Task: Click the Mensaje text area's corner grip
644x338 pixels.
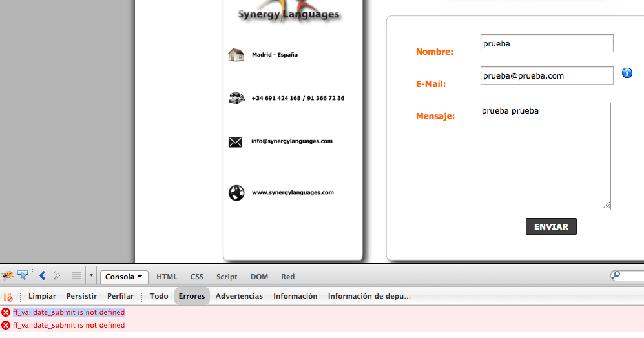Action: point(607,205)
